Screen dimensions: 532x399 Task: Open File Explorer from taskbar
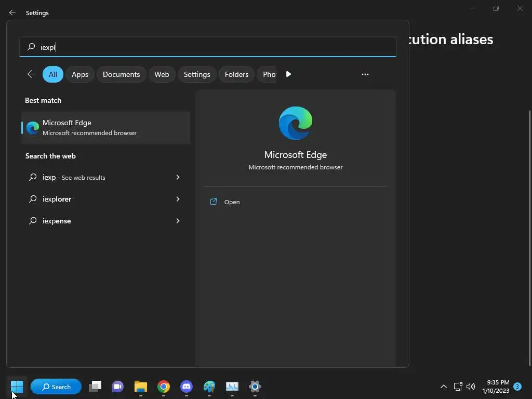pos(140,387)
